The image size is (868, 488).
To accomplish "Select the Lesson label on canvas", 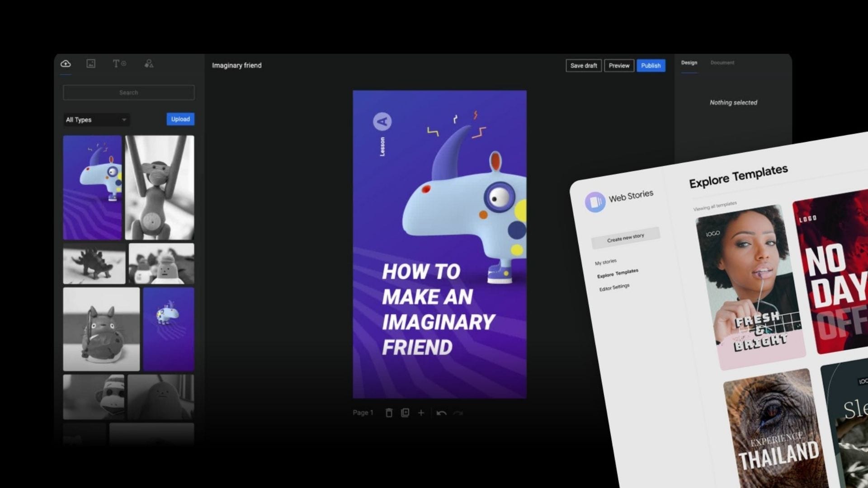I will pos(382,147).
